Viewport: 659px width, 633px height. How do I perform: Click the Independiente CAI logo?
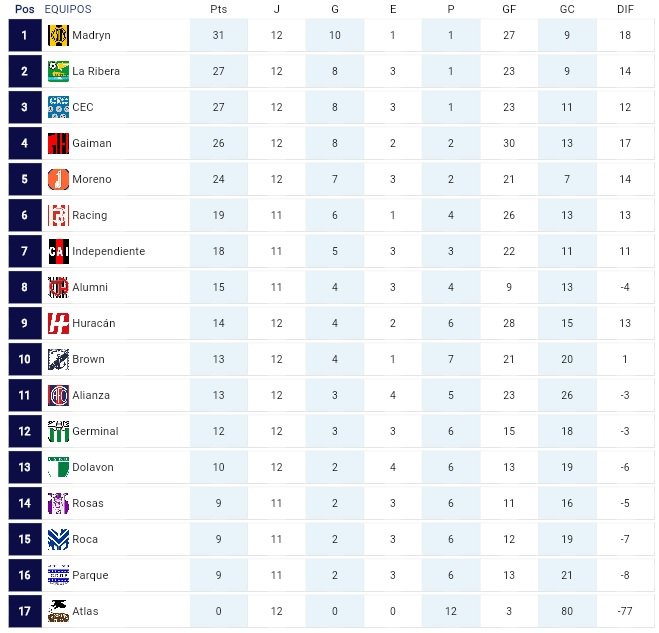58,251
